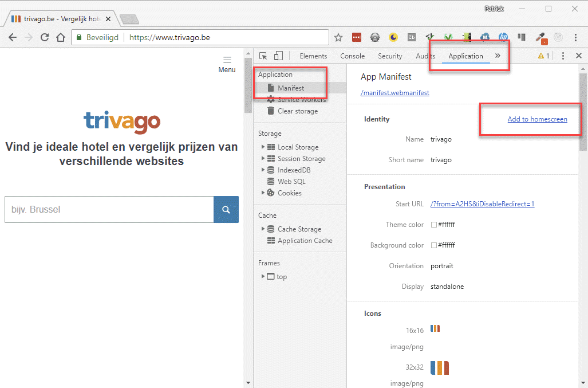The height and width of the screenshot is (388, 588).
Task: Expand the IndexedDB tree node
Action: [263, 170]
